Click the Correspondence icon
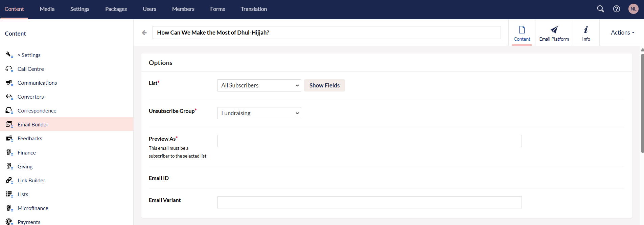Image resolution: width=644 pixels, height=225 pixels. tap(9, 110)
